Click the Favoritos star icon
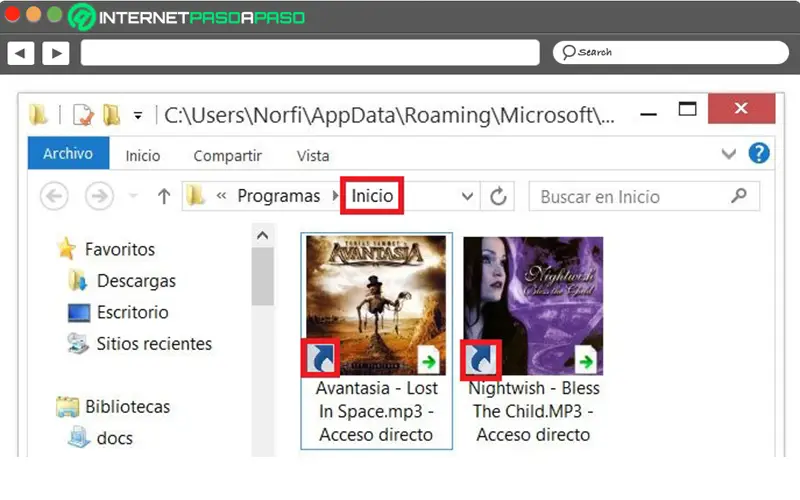The width and height of the screenshot is (800, 500). point(67,248)
